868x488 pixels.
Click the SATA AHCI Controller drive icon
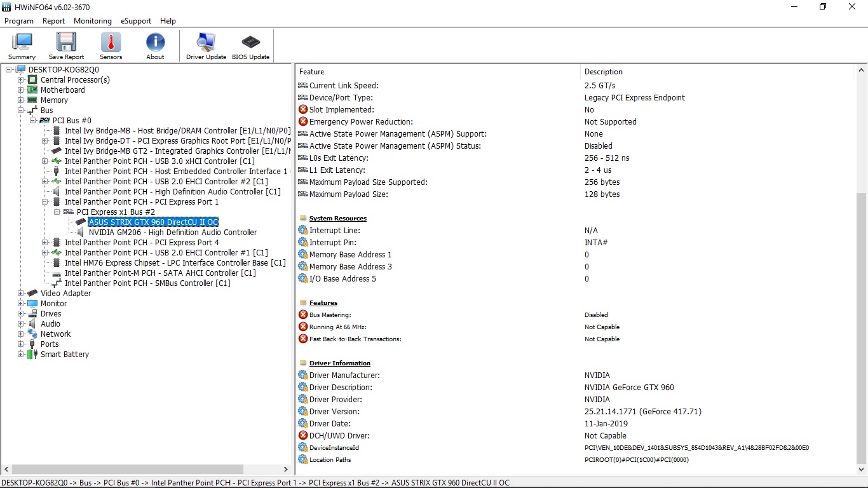(57, 273)
